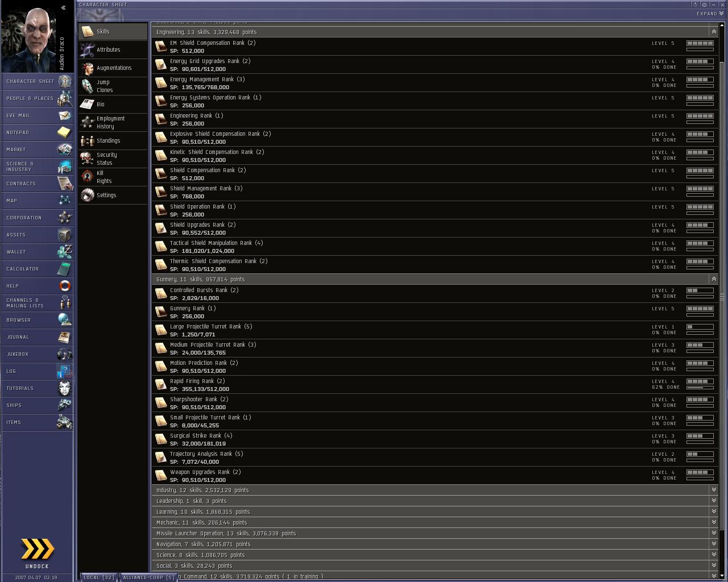Expand the Missile Launcher Operation group
The height and width of the screenshot is (582, 728).
coord(714,533)
